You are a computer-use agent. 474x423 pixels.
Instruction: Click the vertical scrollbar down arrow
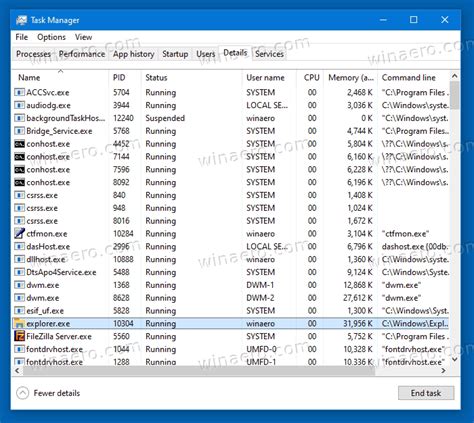(455, 359)
